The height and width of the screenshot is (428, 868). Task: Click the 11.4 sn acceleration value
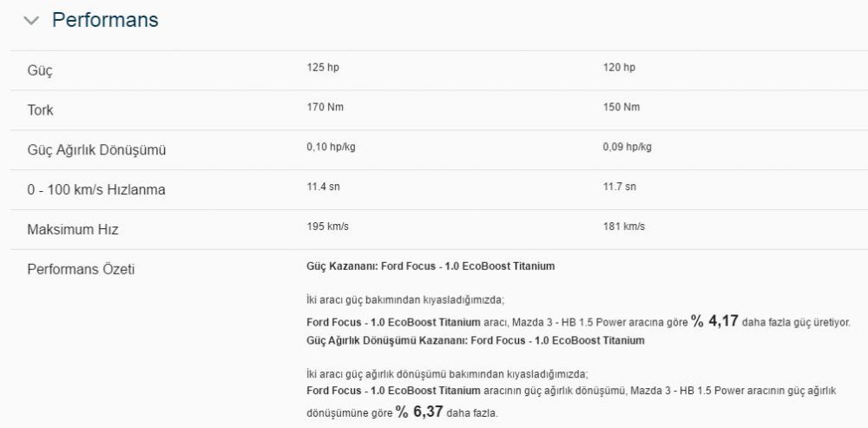tap(323, 188)
